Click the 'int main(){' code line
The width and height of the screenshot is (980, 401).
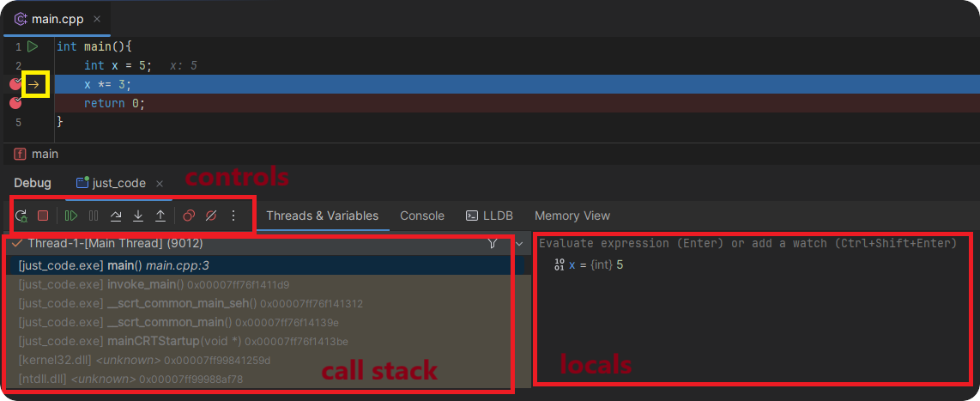click(x=94, y=47)
